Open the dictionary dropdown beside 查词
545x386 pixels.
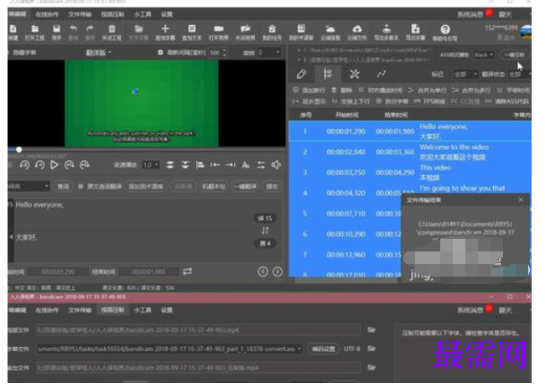pyautogui.click(x=29, y=187)
